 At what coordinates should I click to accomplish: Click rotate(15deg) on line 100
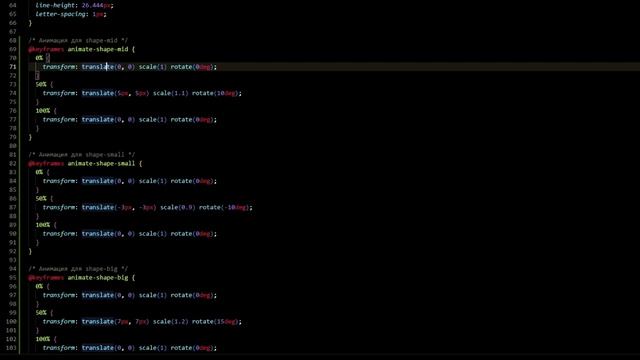215,322
